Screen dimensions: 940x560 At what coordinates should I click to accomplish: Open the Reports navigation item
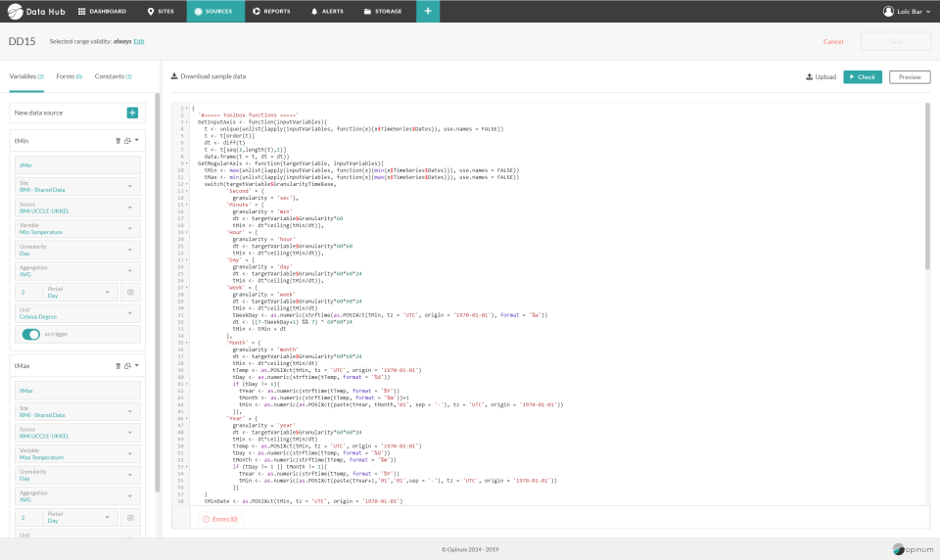(x=271, y=12)
